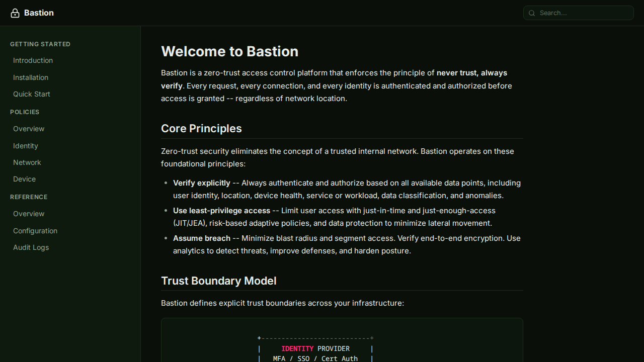Open the Reference Overview page

pyautogui.click(x=29, y=214)
